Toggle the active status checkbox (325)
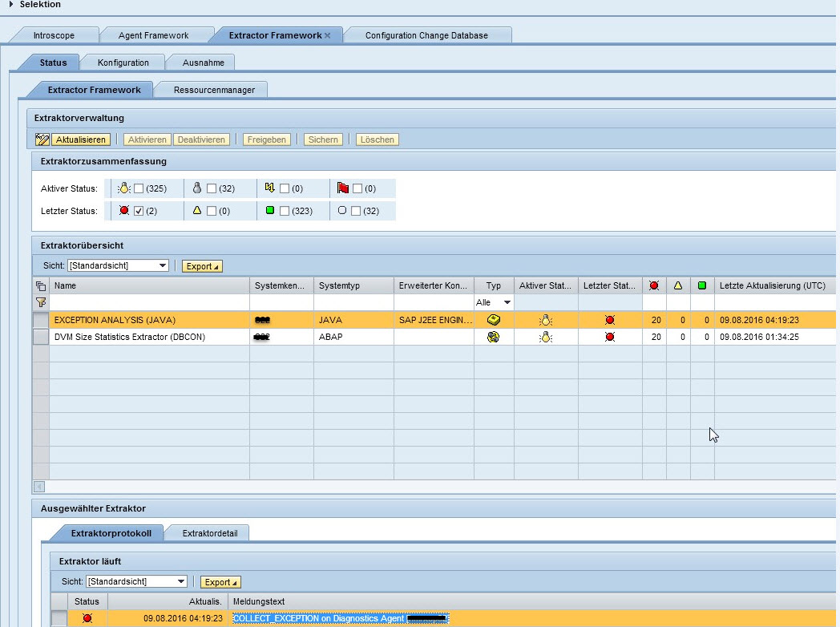 click(139, 188)
